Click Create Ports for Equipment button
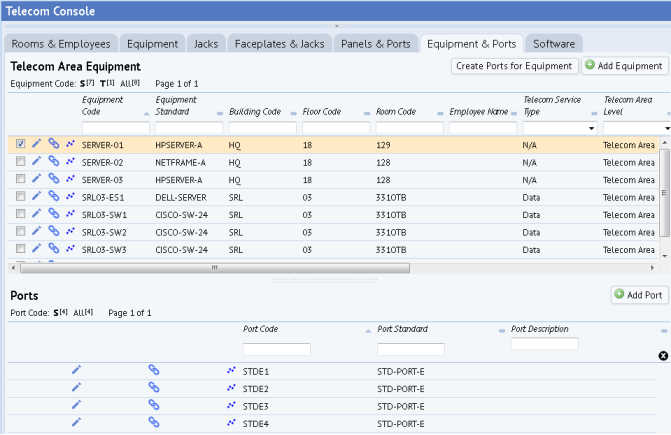 (x=514, y=66)
